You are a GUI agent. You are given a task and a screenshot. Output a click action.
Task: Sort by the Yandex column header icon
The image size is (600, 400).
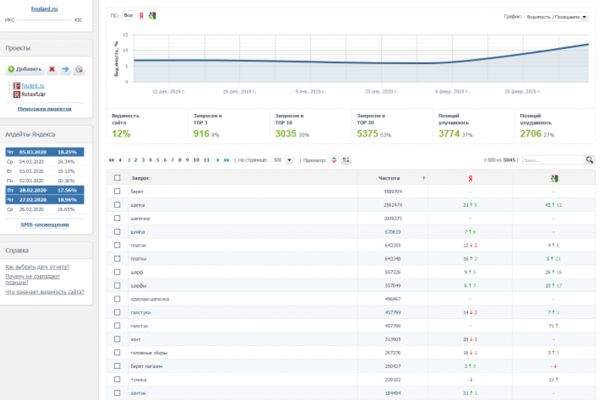coord(470,178)
